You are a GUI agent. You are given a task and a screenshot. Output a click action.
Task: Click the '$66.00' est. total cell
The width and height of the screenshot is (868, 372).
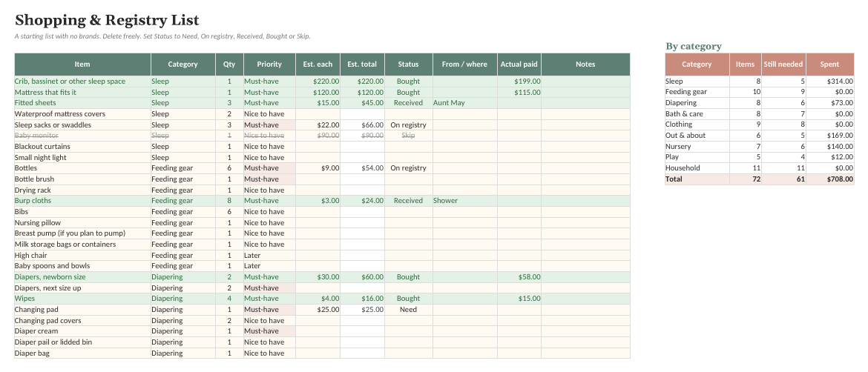363,125
